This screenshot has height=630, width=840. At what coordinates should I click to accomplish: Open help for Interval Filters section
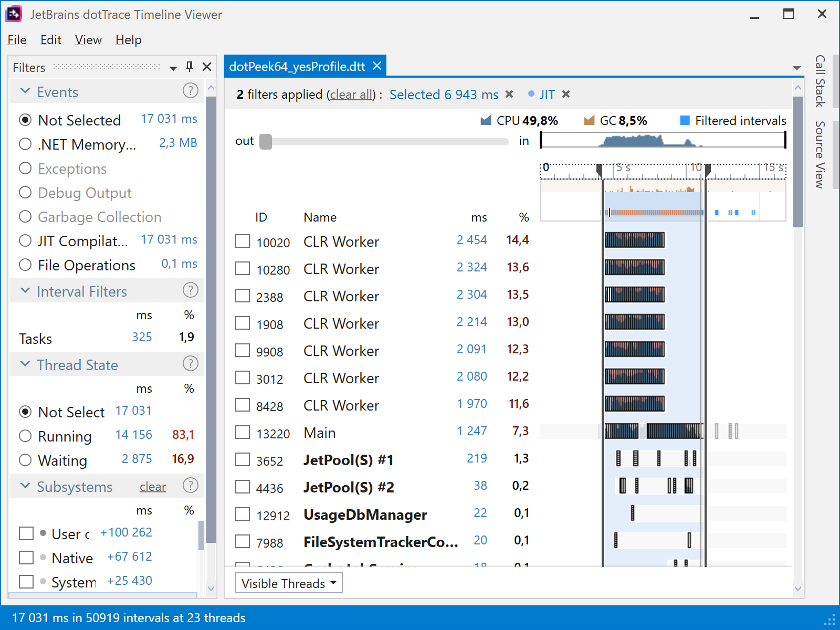[190, 290]
